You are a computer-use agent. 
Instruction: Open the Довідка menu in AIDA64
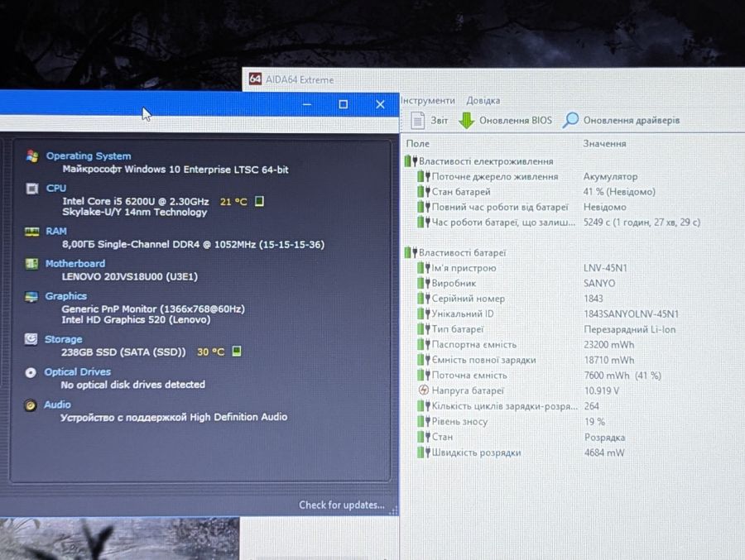coord(483,100)
